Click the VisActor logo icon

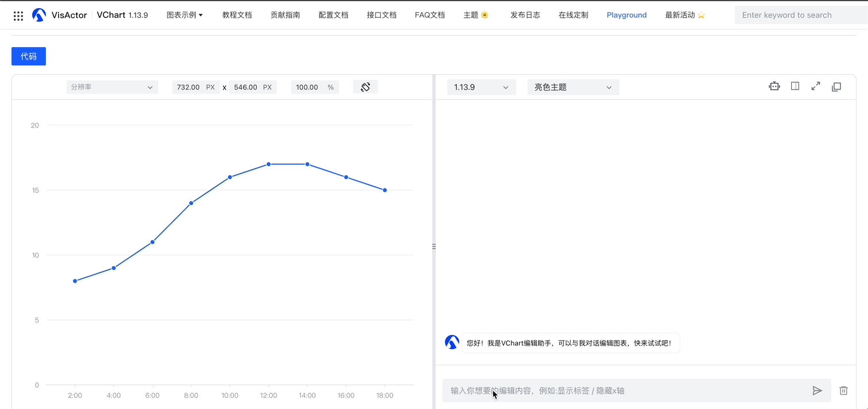(38, 15)
